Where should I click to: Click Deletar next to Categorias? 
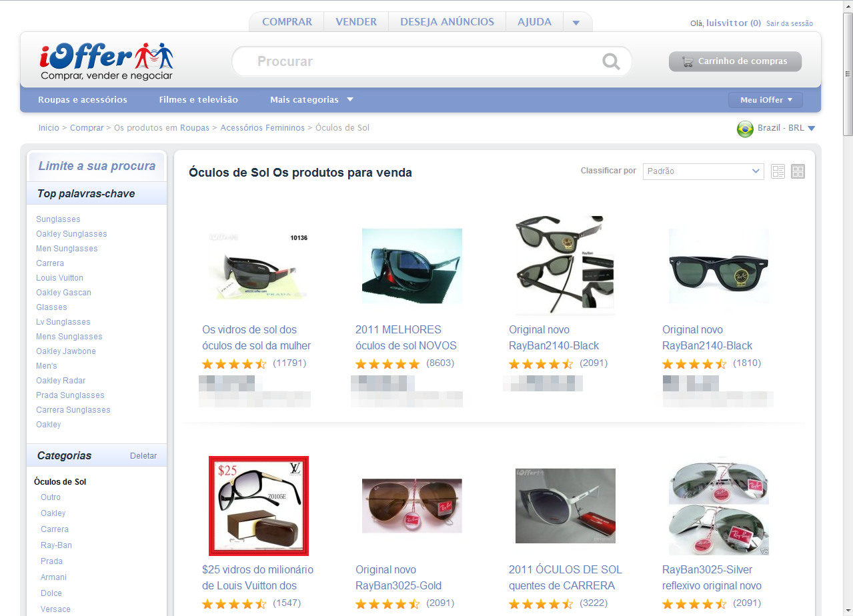[x=143, y=455]
